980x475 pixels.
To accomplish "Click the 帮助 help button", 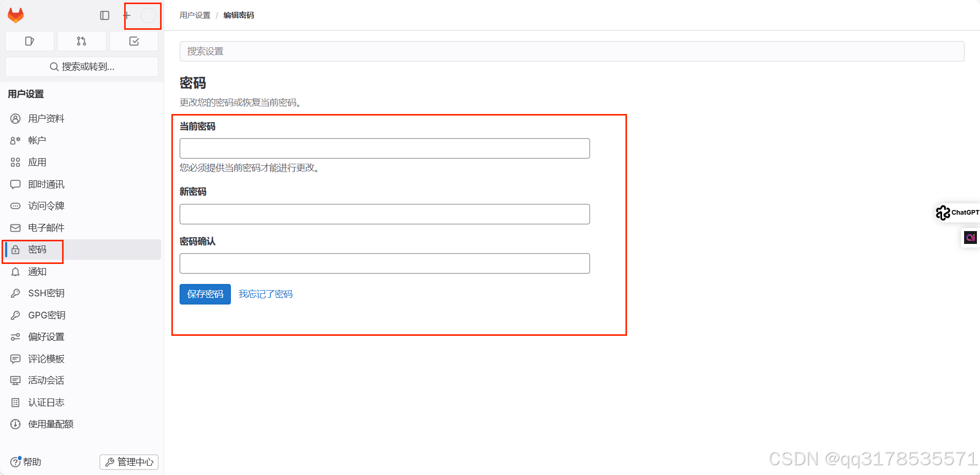I will (26, 462).
